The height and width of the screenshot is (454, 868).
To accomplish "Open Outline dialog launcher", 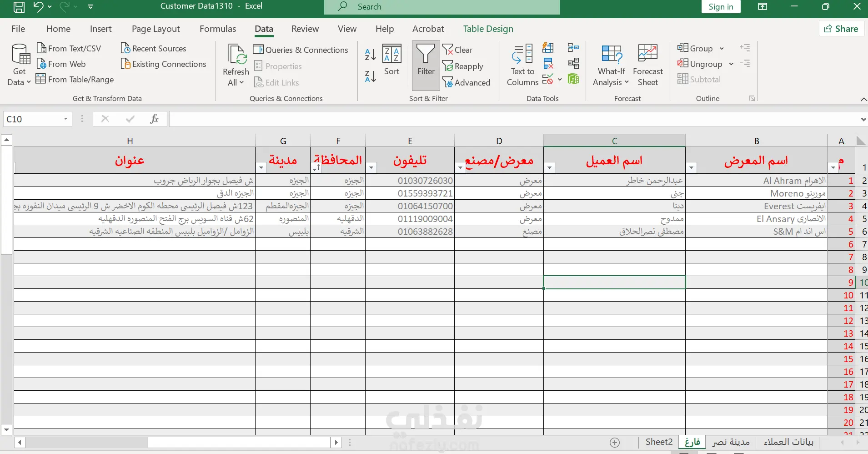I will point(753,98).
